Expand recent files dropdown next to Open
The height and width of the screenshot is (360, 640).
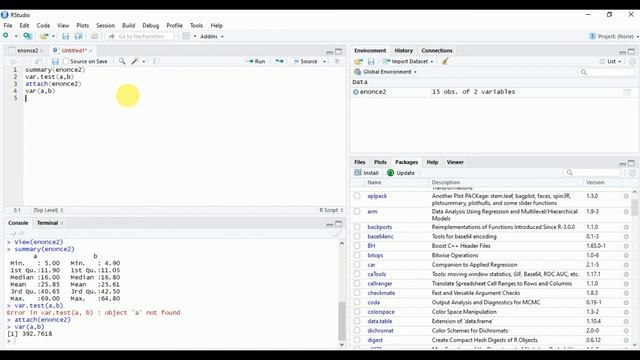53,36
